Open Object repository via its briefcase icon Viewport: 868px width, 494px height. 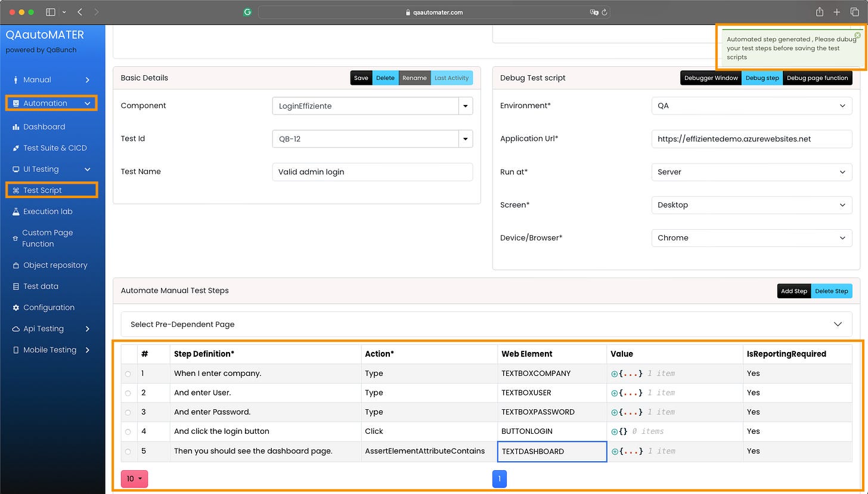point(15,265)
